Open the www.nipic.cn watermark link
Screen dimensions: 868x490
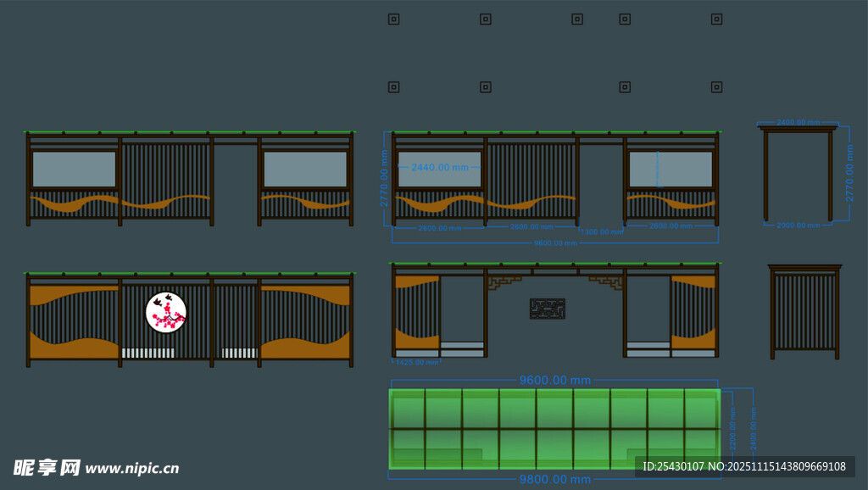132,468
